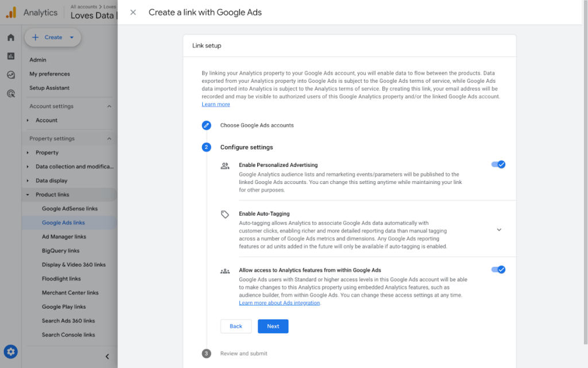Open My preferences in the sidebar
Screen dimensions: 588x368
coord(49,74)
